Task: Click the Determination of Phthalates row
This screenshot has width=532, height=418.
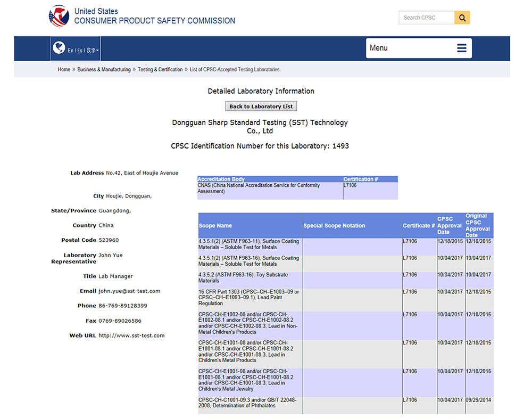Action: coord(346,405)
